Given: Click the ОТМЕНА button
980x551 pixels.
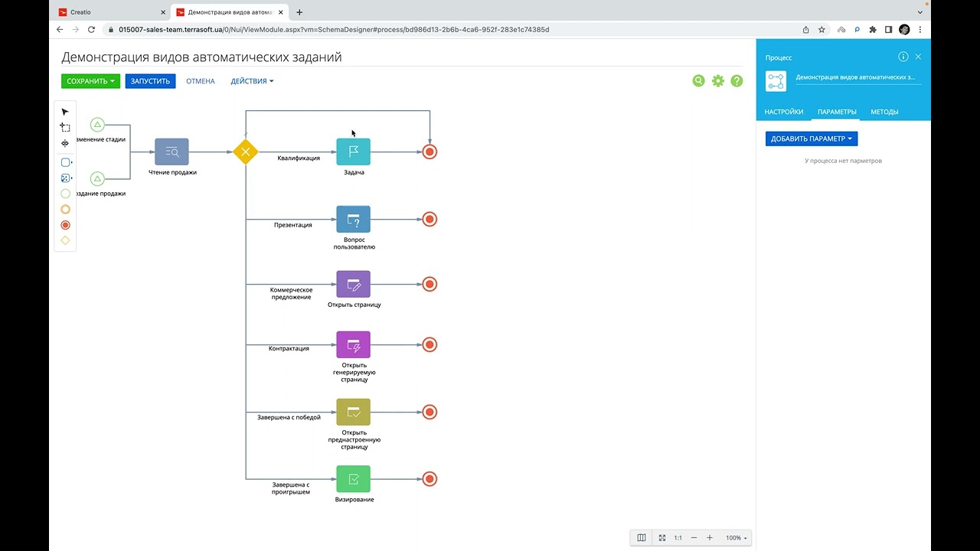Looking at the screenshot, I should pyautogui.click(x=201, y=81).
